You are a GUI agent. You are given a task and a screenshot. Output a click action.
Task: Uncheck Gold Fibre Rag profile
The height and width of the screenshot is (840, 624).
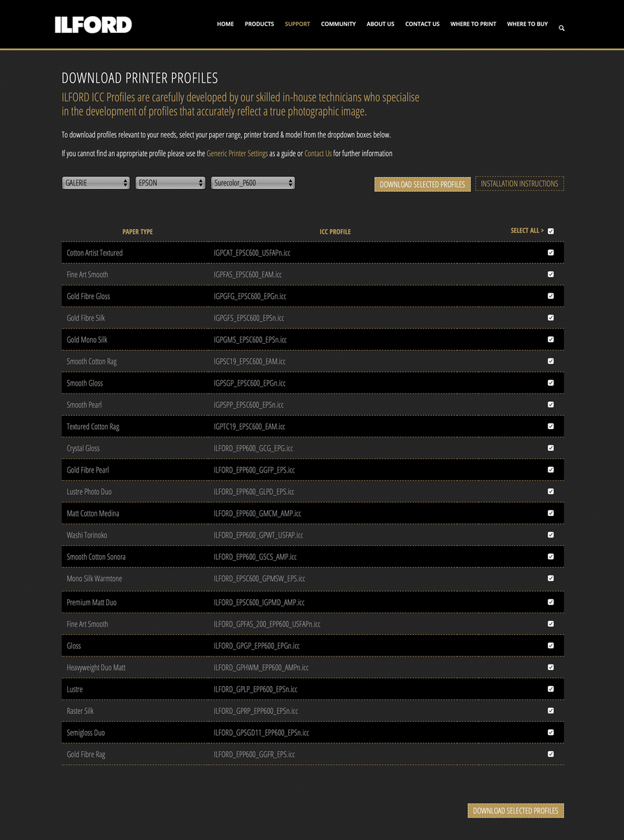coord(551,754)
